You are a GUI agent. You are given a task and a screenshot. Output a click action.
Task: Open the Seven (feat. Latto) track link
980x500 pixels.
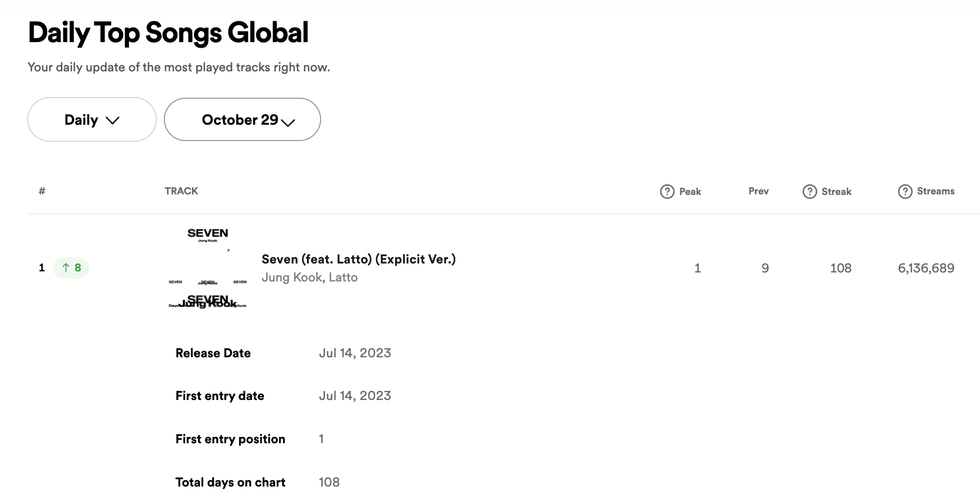358,259
